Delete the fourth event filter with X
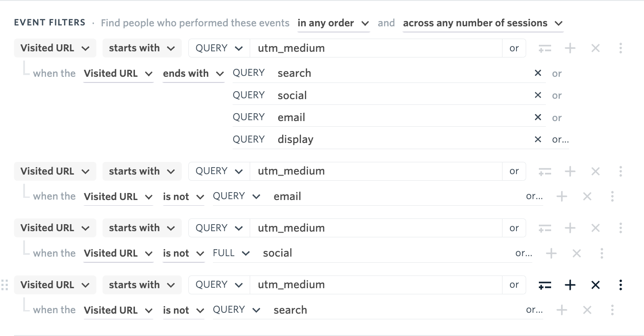 coord(595,285)
